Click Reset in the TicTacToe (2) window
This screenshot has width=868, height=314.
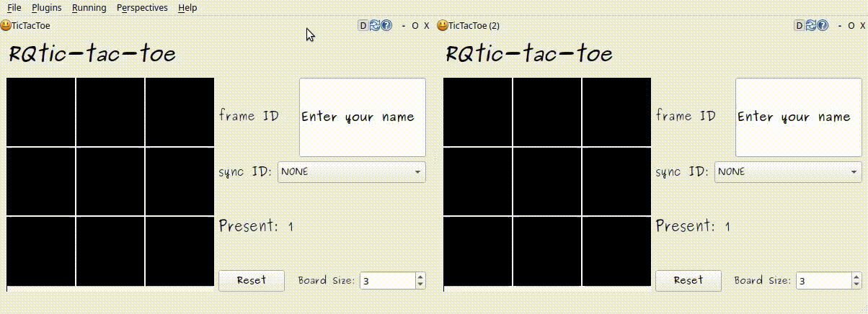pos(688,280)
